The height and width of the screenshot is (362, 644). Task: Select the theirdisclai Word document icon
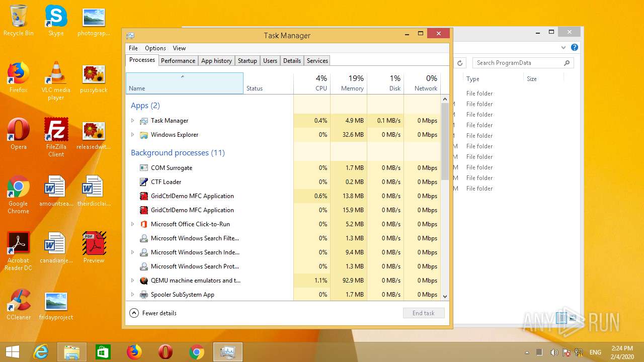[94, 191]
